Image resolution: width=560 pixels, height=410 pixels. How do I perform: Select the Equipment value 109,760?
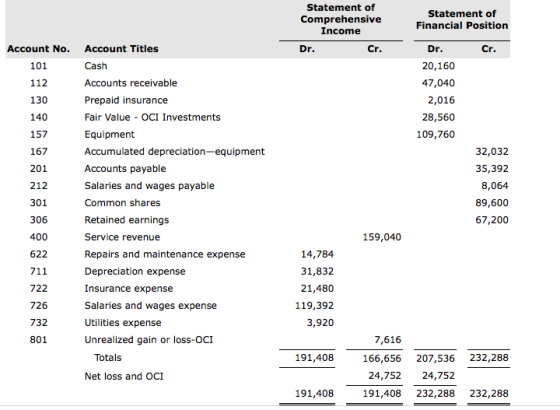click(436, 135)
